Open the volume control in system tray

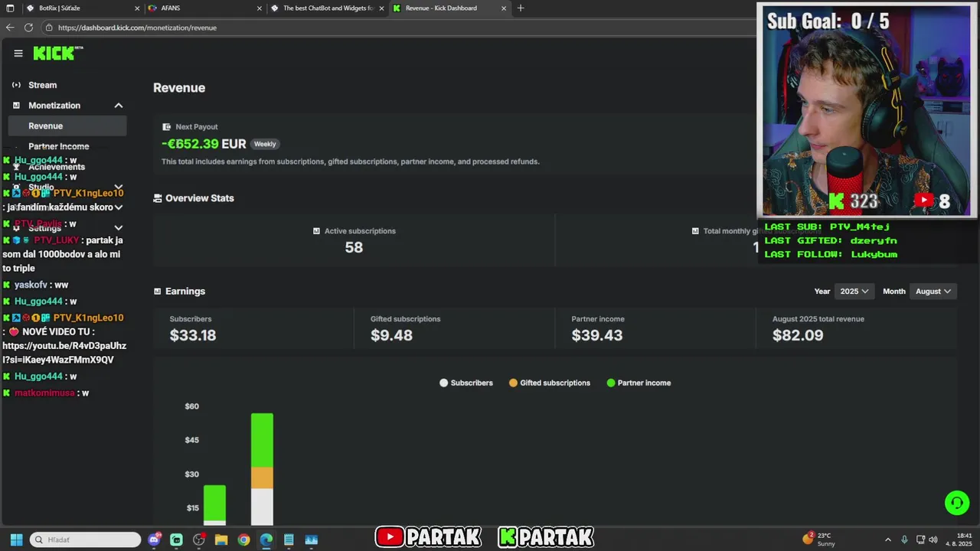pyautogui.click(x=933, y=540)
